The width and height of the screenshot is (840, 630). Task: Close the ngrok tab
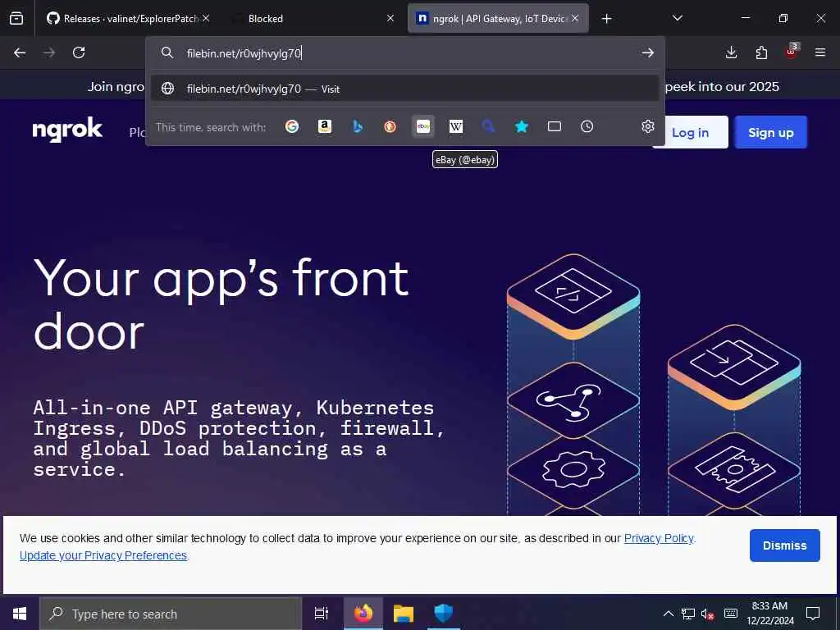coord(575,18)
